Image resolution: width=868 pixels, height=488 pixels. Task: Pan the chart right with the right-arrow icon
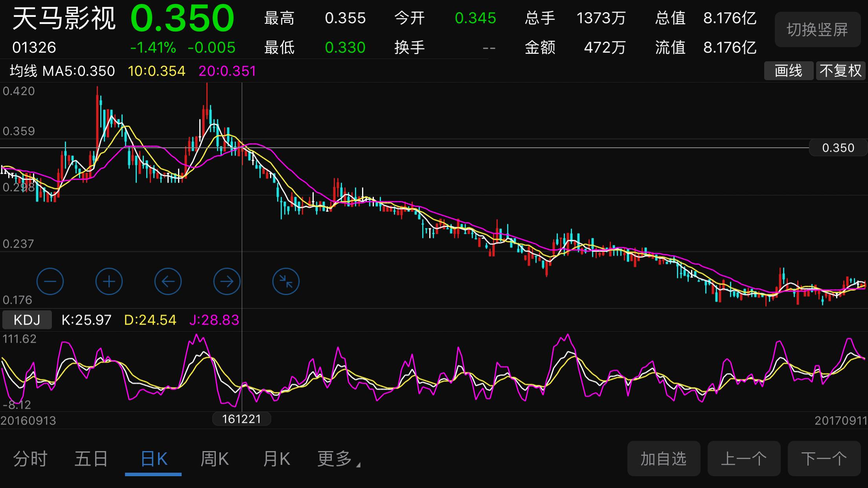point(226,281)
